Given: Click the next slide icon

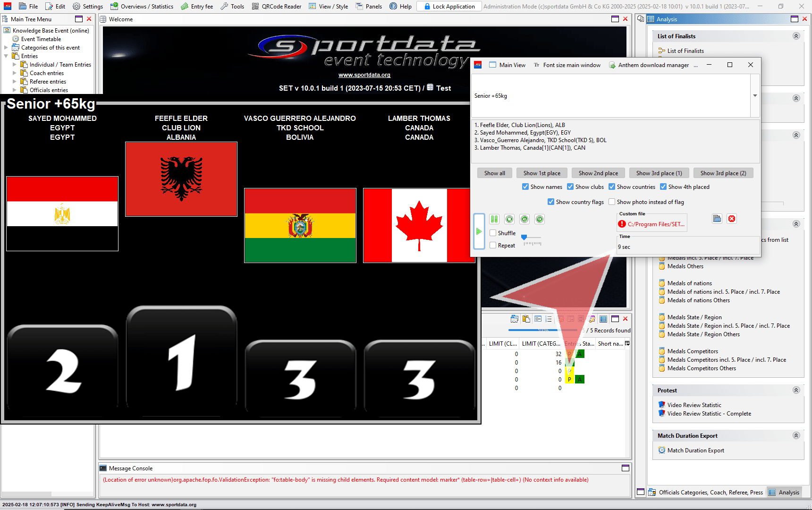Looking at the screenshot, I should 540,219.
